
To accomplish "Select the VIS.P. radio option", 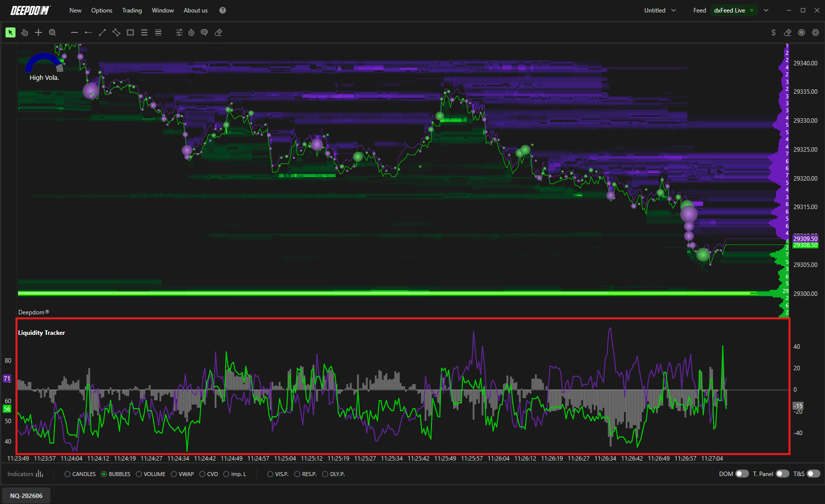I will coord(278,474).
